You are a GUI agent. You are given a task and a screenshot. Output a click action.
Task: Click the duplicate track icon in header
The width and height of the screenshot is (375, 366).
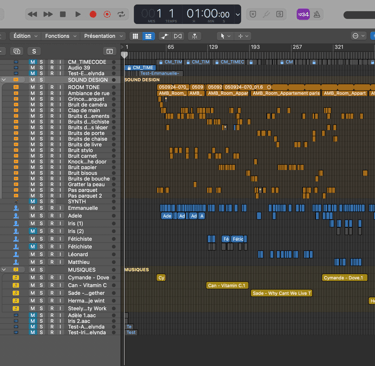(x=17, y=51)
